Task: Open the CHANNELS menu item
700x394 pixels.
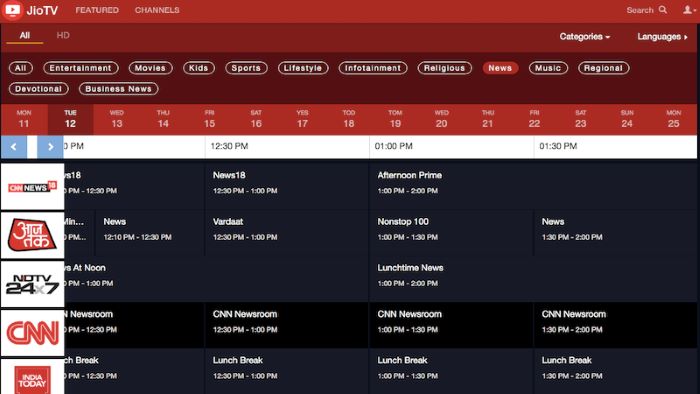Action: pos(157,10)
